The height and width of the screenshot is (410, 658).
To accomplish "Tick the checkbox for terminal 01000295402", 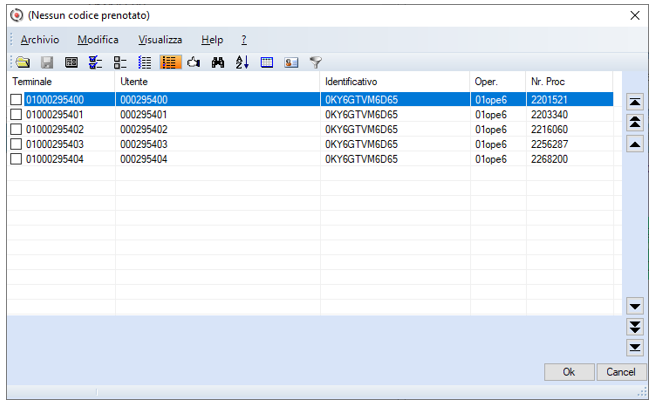I will [16, 129].
